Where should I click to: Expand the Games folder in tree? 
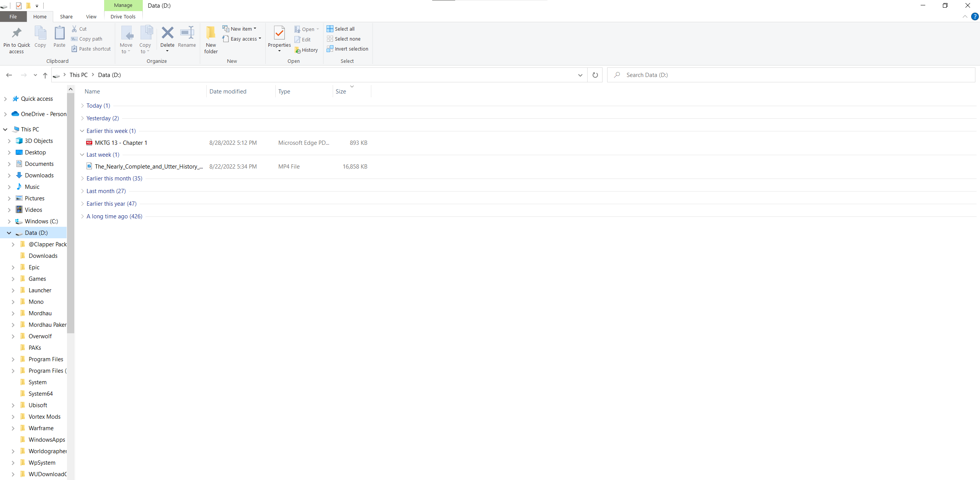tap(13, 279)
